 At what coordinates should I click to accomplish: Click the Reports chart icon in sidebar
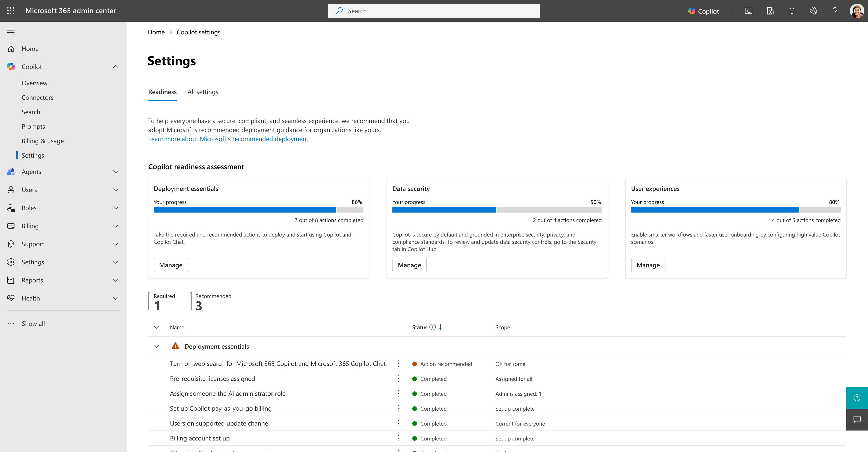(x=11, y=280)
